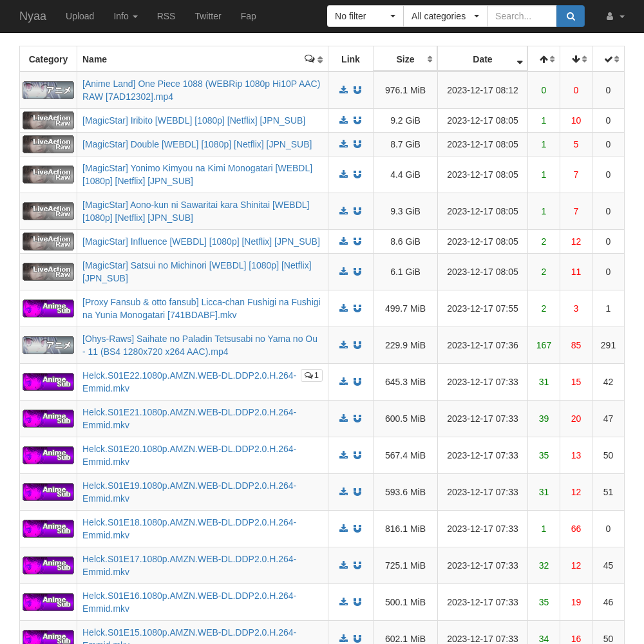The image size is (644, 644).
Task: Download torrent for Helck S01E16
Action: [343, 602]
